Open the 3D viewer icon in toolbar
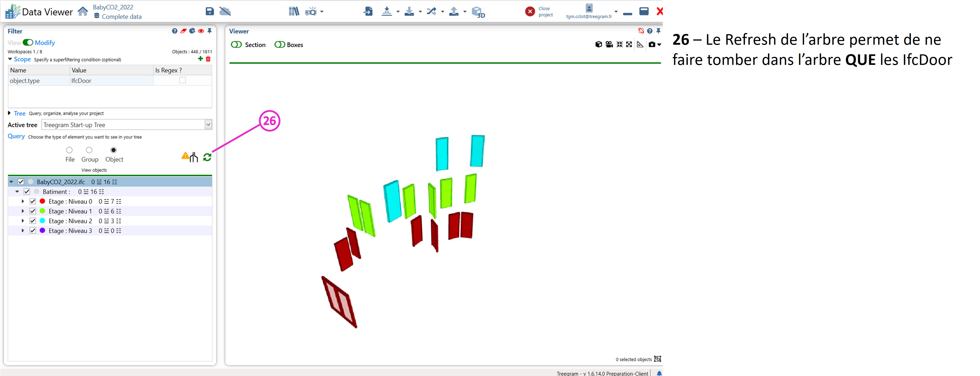 coord(478,12)
